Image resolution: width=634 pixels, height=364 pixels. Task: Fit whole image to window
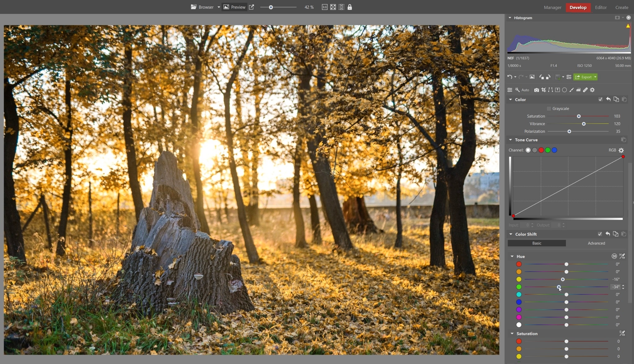333,7
